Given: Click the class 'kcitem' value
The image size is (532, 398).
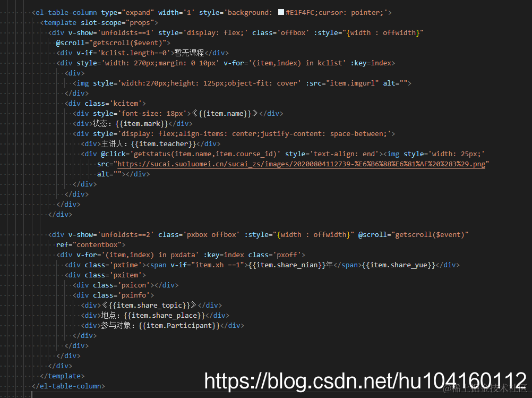Looking at the screenshot, I should coord(125,104).
